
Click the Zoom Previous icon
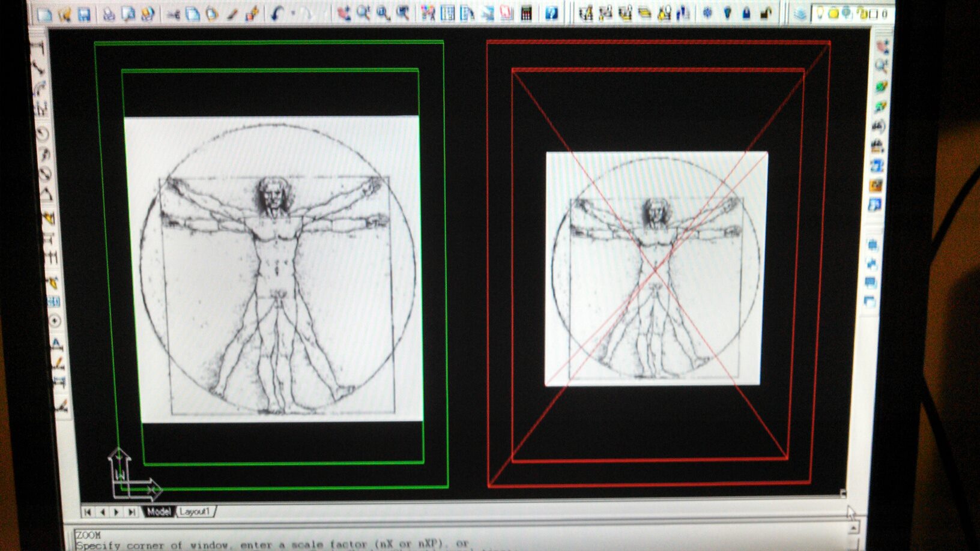pos(403,13)
